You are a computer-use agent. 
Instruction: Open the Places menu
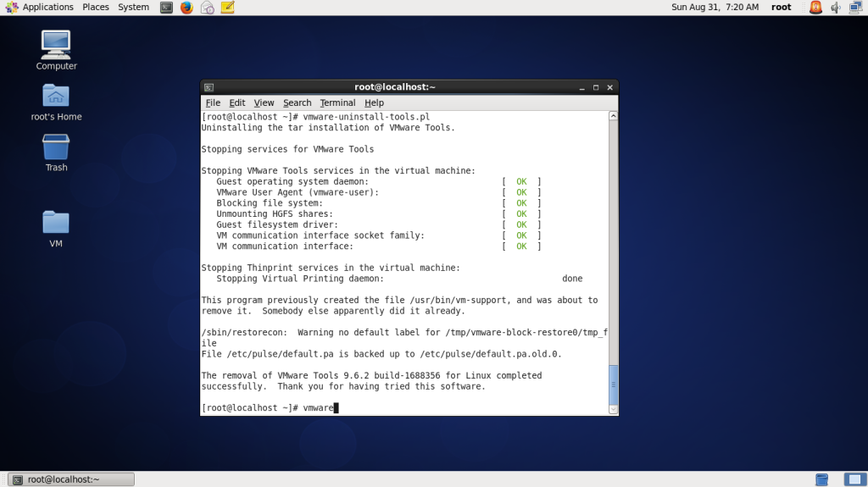95,7
